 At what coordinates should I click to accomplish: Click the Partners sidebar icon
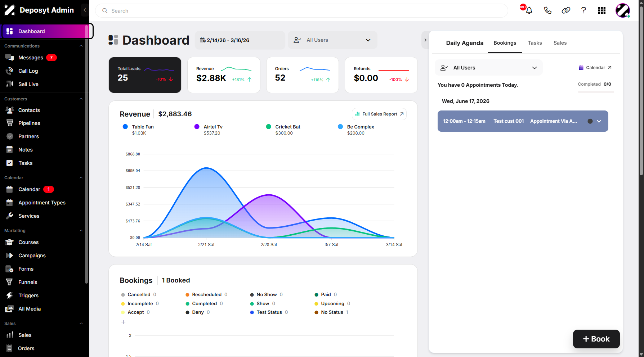[10, 136]
